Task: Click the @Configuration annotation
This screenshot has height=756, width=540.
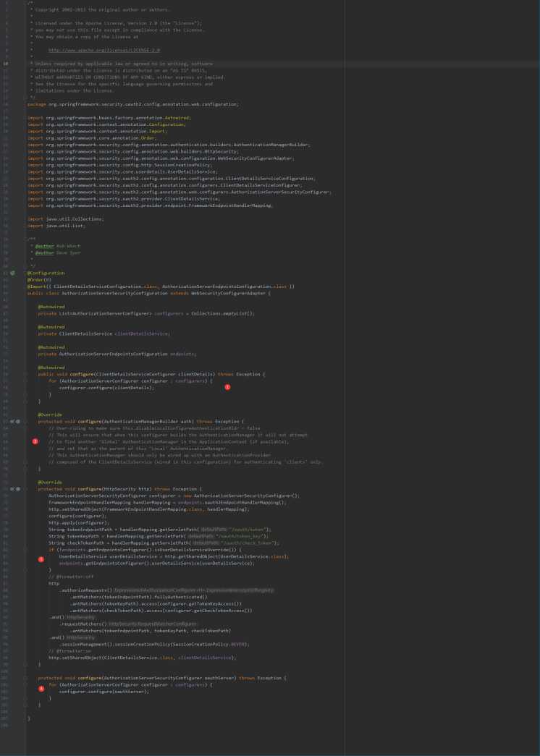Action: (46, 273)
